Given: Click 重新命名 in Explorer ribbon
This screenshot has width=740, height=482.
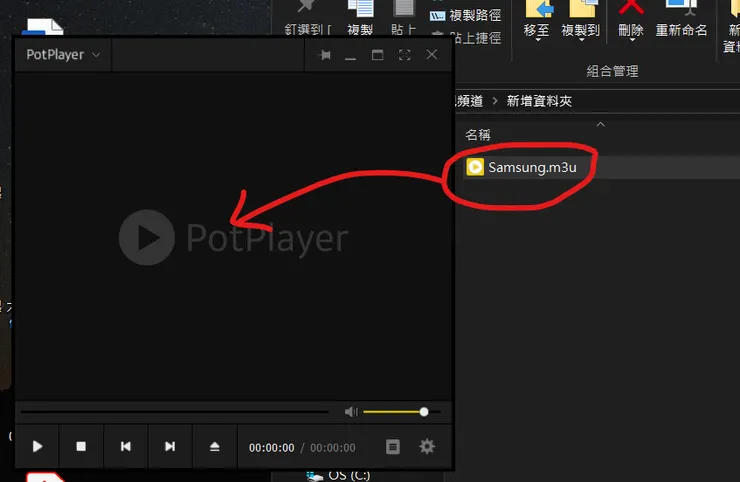Looking at the screenshot, I should click(681, 21).
